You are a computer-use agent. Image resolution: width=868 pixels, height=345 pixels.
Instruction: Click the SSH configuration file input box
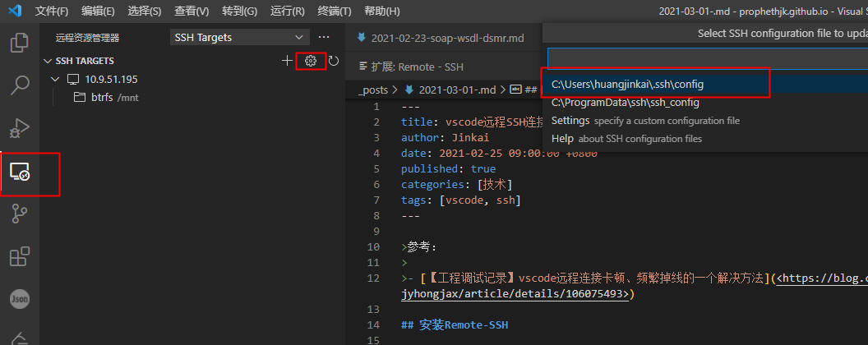click(x=707, y=58)
